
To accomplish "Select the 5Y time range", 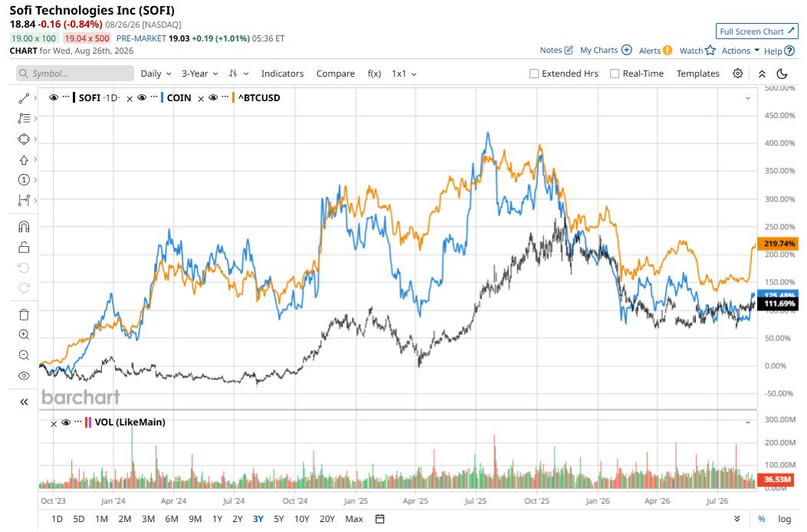I will pyautogui.click(x=278, y=519).
